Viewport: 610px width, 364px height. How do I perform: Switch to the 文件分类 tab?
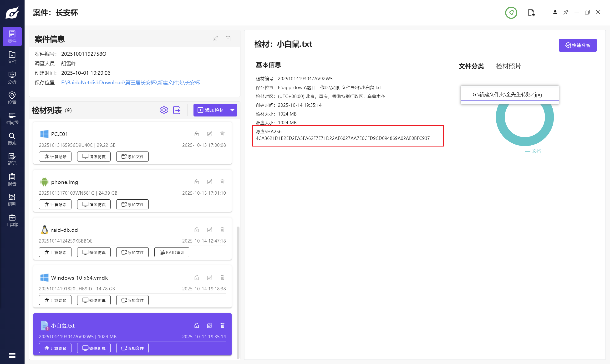point(471,66)
